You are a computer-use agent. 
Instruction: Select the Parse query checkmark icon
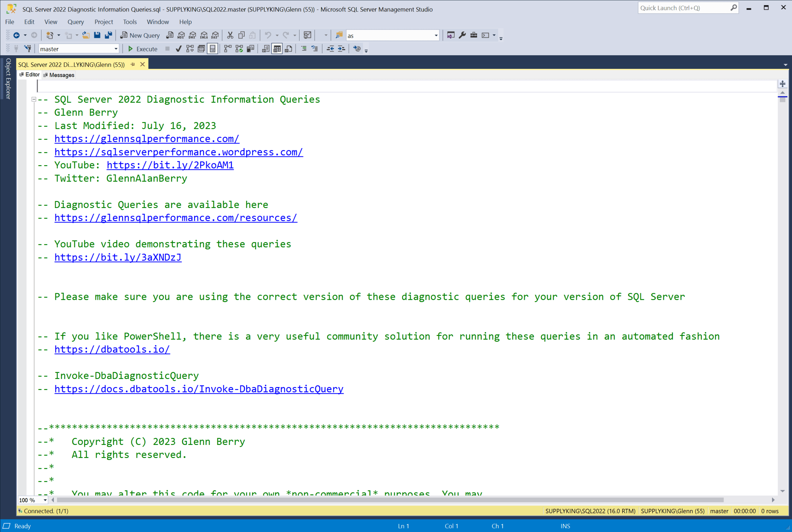pyautogui.click(x=178, y=49)
